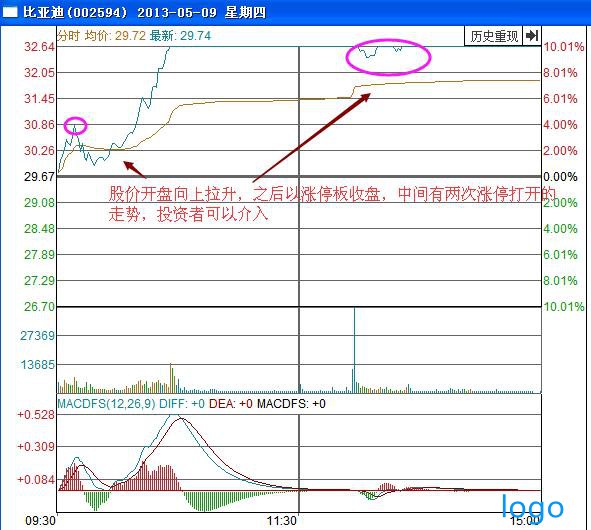Click the tallest volume spike bar
This screenshot has width=591, height=530.
[x=354, y=350]
